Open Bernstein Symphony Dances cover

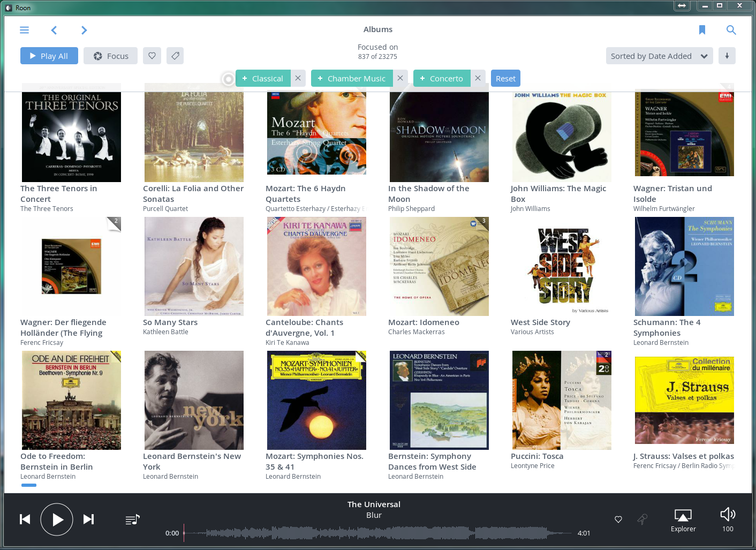[x=439, y=400]
